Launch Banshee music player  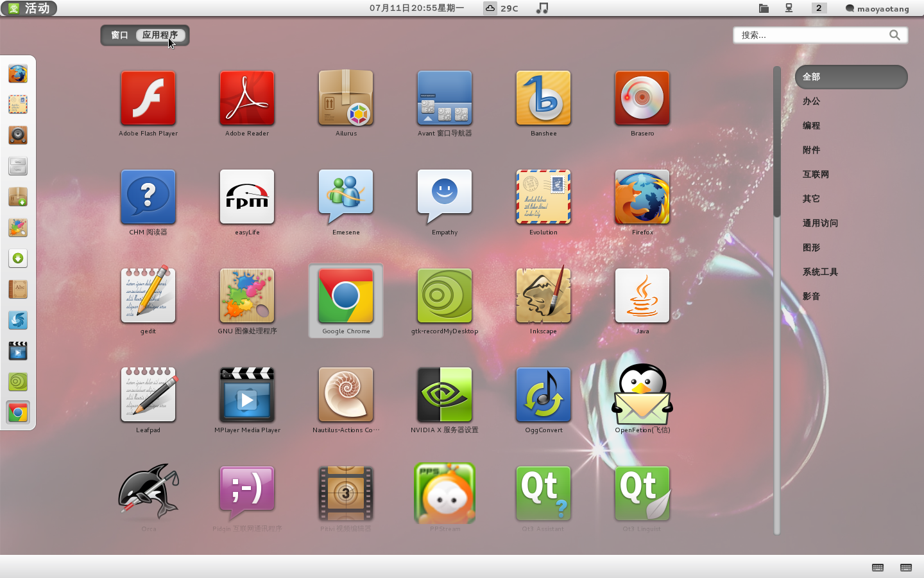point(543,98)
